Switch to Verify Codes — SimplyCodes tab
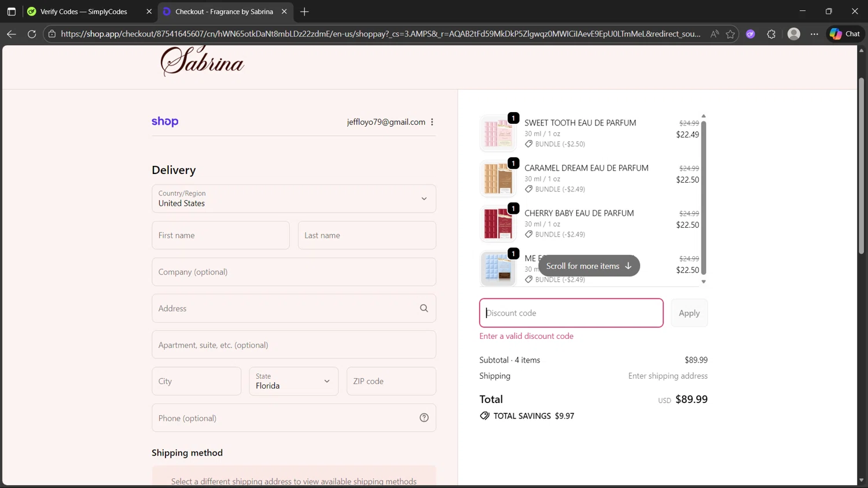This screenshot has width=868, height=488. coord(84,12)
